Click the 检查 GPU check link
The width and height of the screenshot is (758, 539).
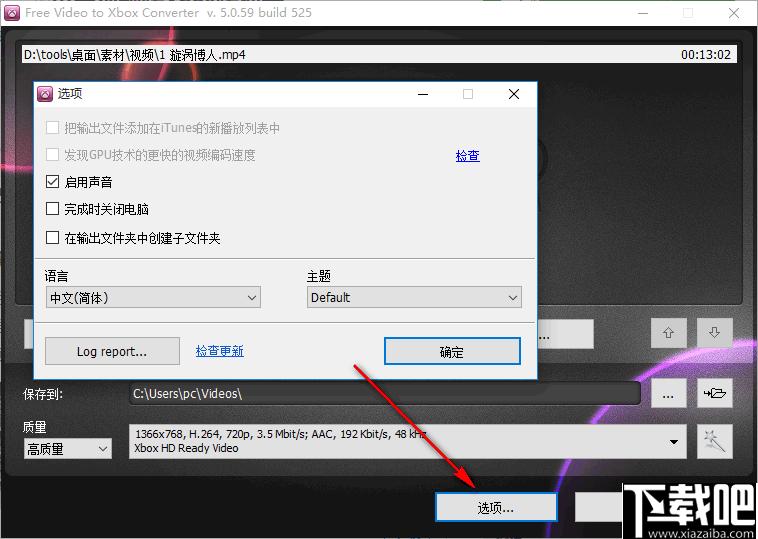(x=467, y=156)
